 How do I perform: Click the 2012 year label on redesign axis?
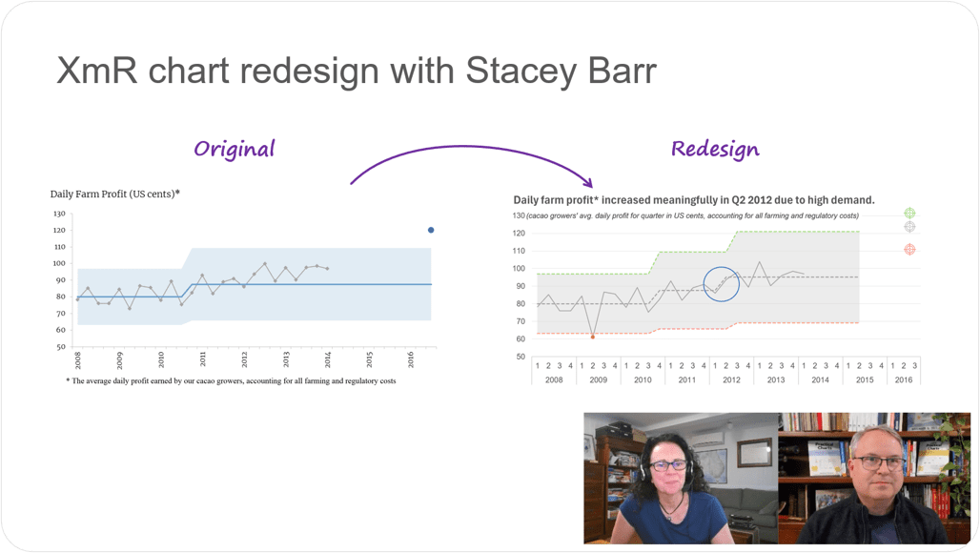[x=731, y=379]
